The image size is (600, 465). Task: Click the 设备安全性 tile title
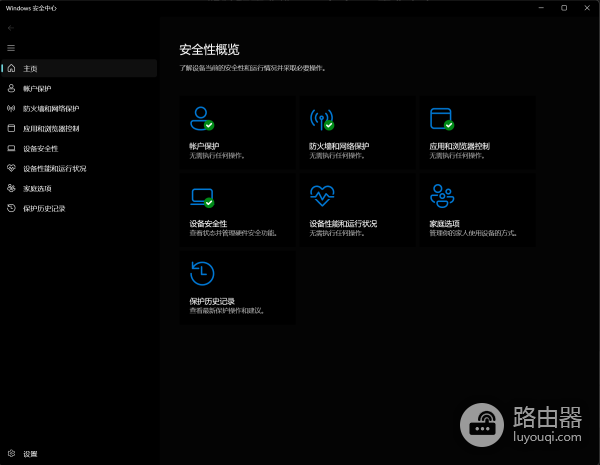(x=208, y=224)
